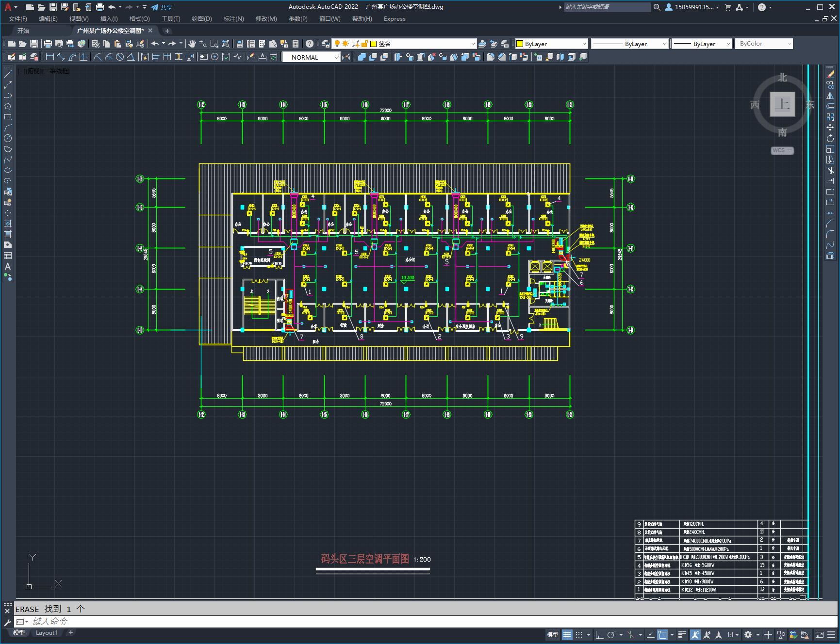Viewport: 840px width, 644px height.
Task: Add new drawing tab with plus
Action: tap(167, 31)
